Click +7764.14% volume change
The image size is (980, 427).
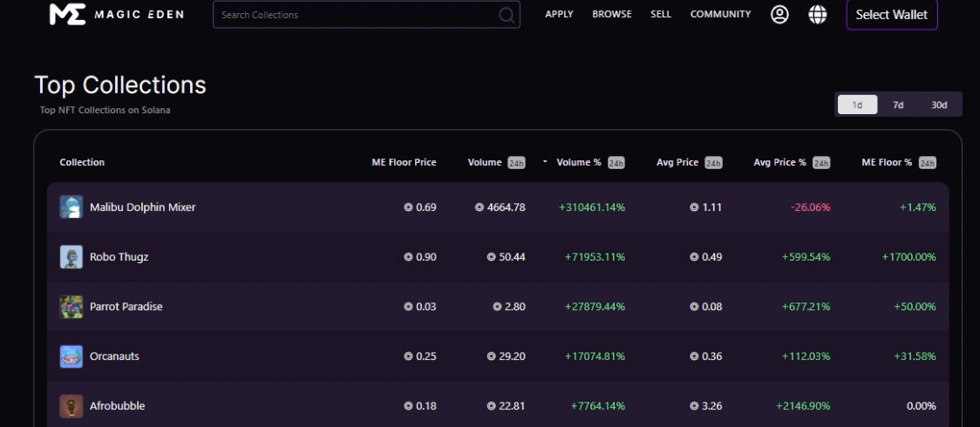[x=598, y=406]
